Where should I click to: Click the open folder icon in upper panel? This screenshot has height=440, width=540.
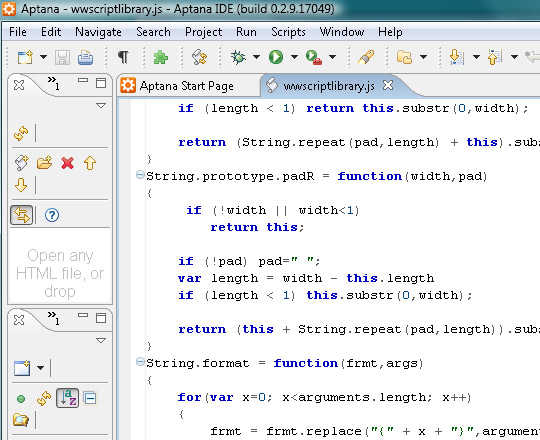click(44, 163)
